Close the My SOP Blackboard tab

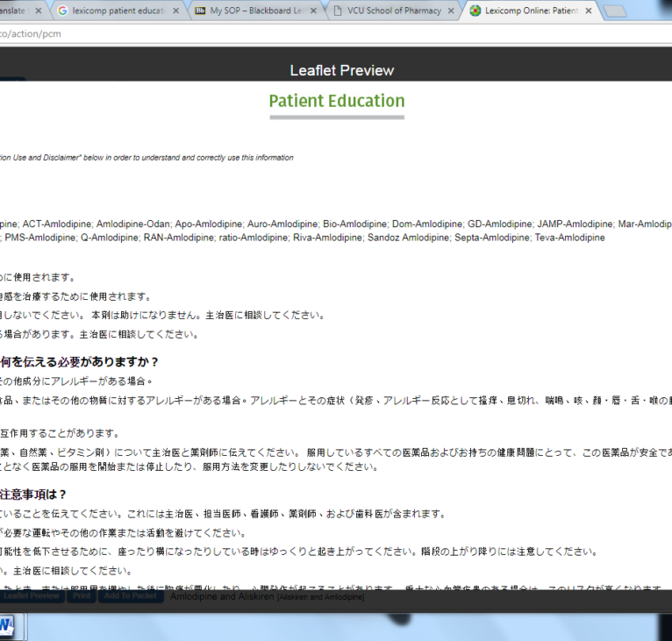pyautogui.click(x=313, y=11)
